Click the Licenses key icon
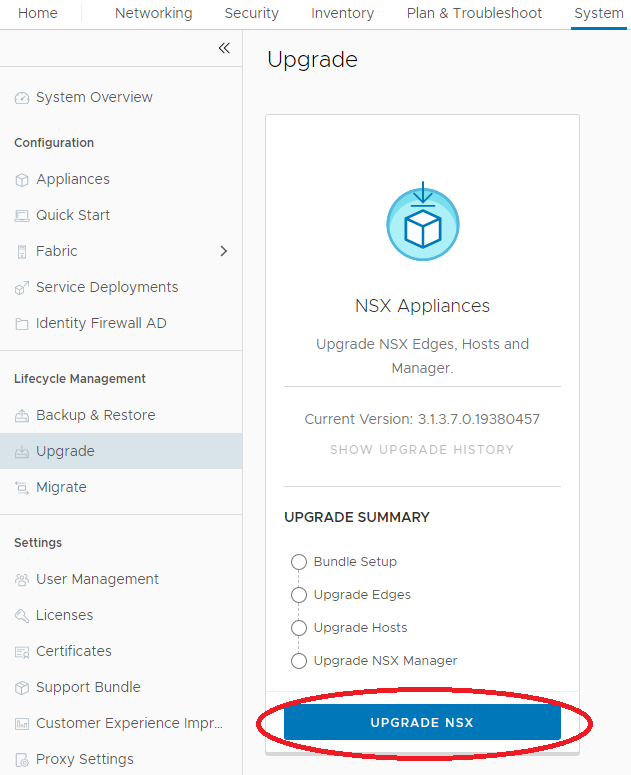The width and height of the screenshot is (631, 775). click(22, 616)
